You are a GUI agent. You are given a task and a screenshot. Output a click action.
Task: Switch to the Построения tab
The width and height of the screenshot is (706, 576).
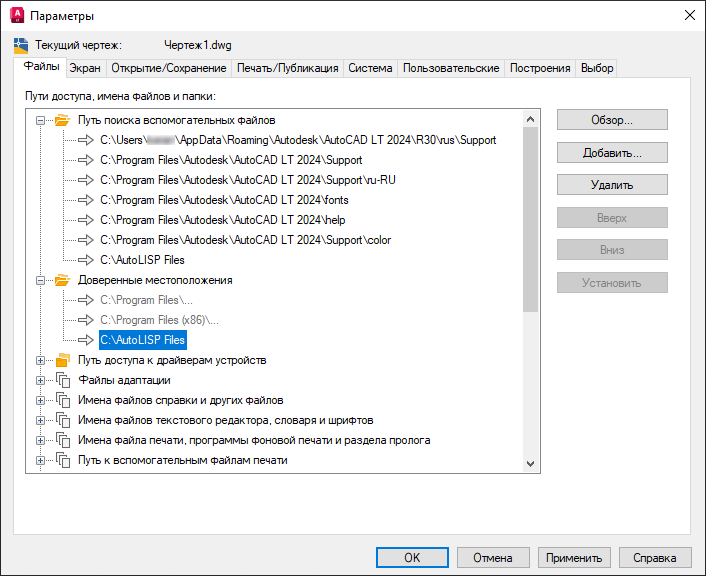(x=540, y=68)
